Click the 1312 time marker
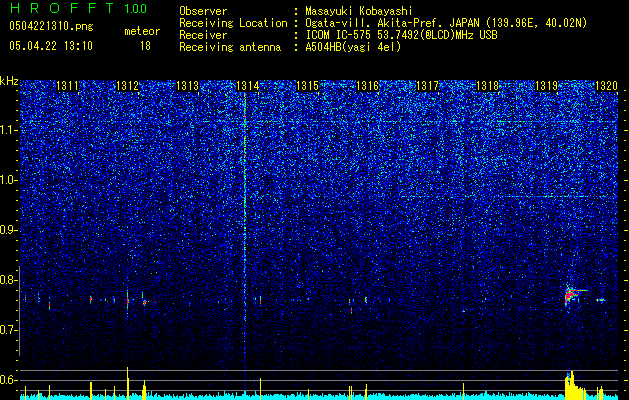 127,86
